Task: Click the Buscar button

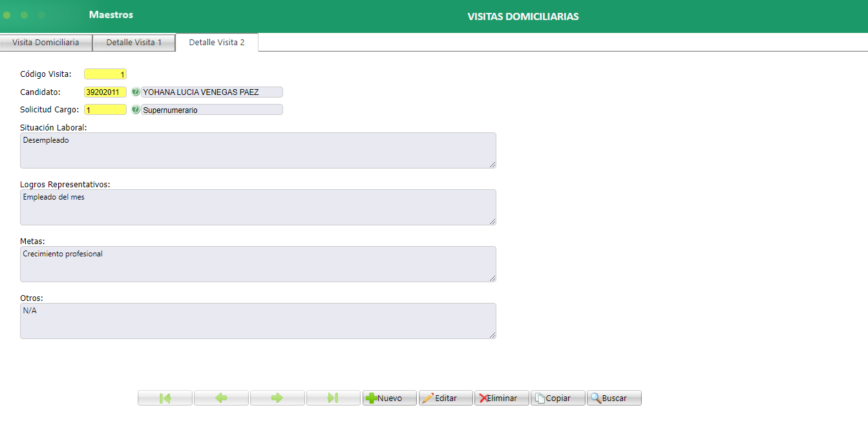Action: 615,398
